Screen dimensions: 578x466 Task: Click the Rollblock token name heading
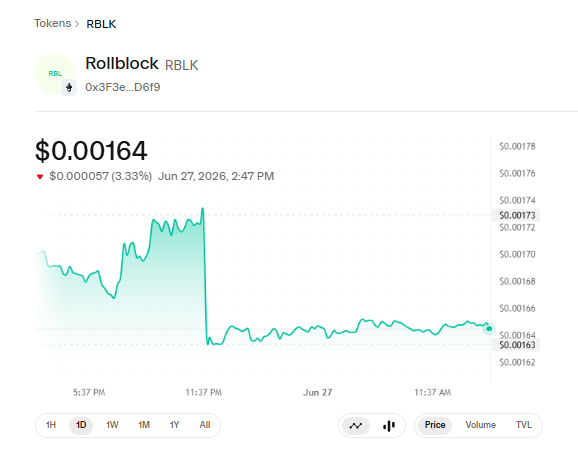coord(122,63)
